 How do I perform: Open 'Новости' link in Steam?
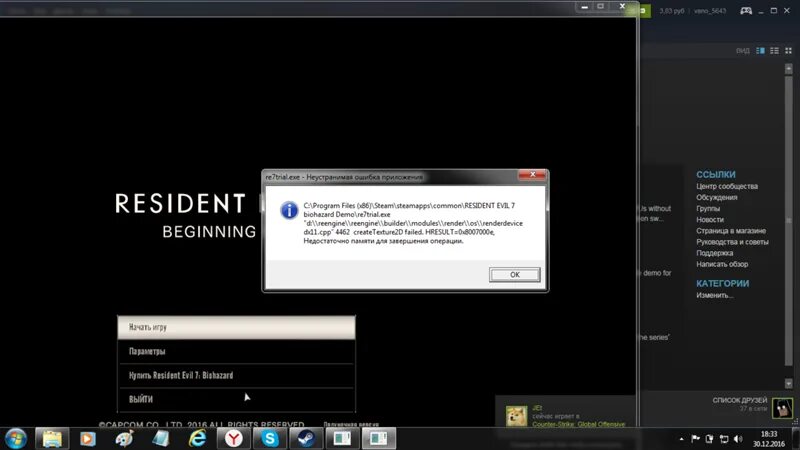click(710, 220)
